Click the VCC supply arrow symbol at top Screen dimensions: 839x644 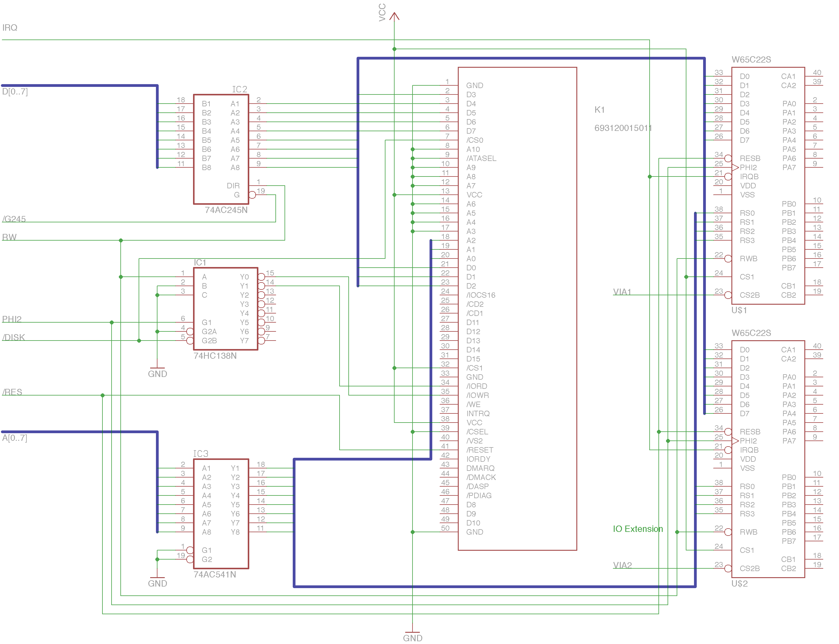pos(394,16)
